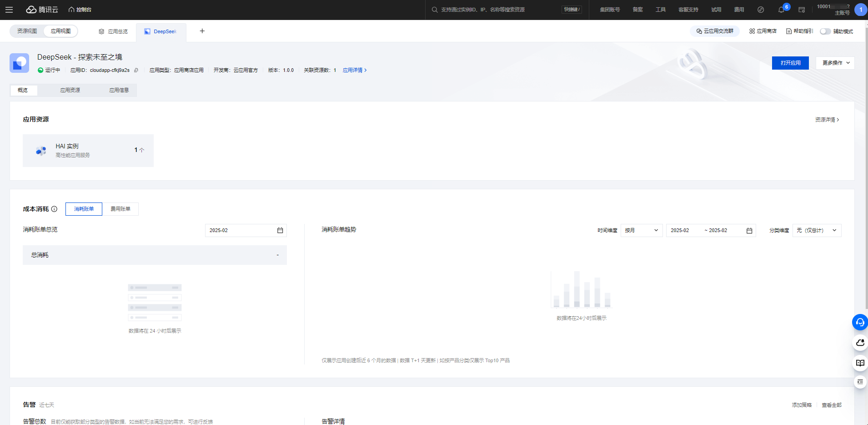Open the headset customer service floating button
Screen dimensions: 868x425
tap(860, 322)
